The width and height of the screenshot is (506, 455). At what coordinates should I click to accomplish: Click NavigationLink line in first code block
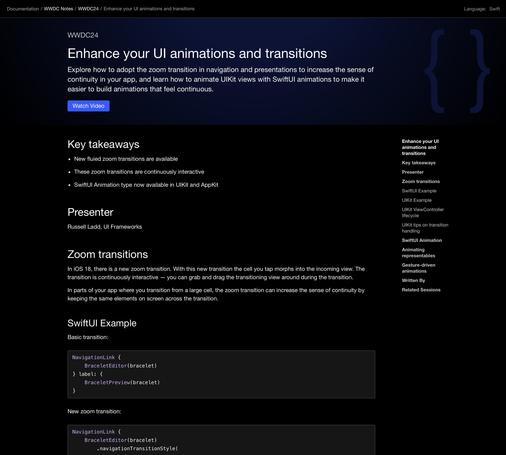[96, 357]
